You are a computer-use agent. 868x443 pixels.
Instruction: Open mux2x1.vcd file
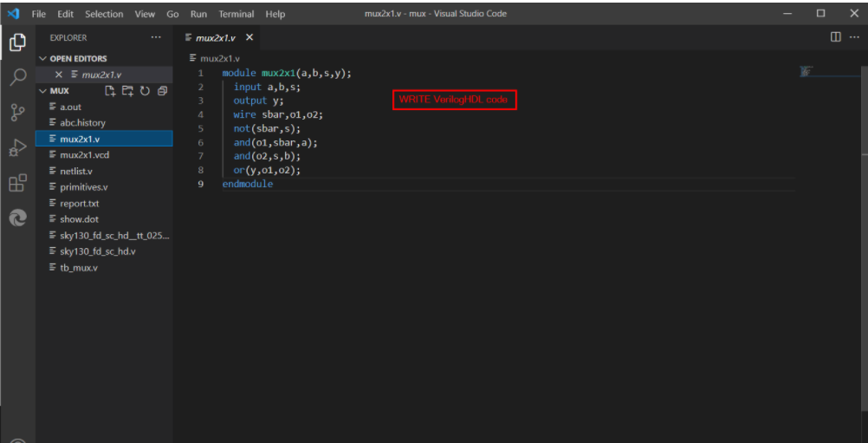coord(104,155)
